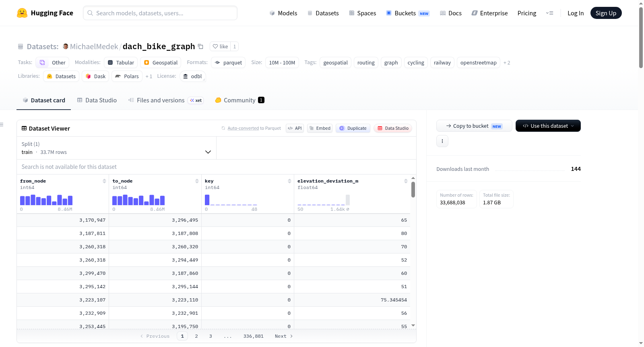
Task: Expand the +2 more tags
Action: point(507,62)
